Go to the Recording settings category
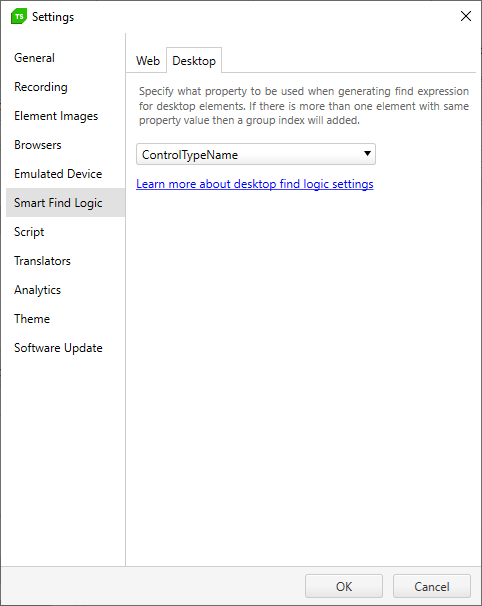Viewport: 482px width, 606px height. coord(41,87)
